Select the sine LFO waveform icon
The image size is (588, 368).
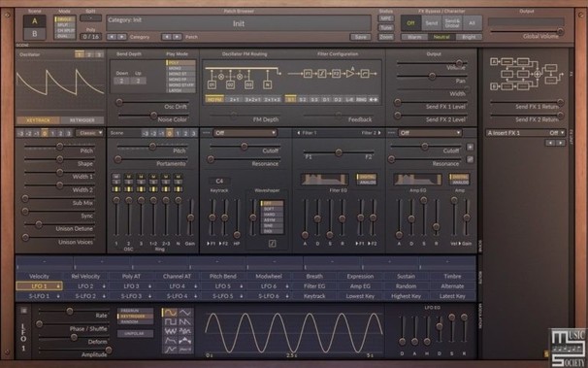(x=170, y=313)
